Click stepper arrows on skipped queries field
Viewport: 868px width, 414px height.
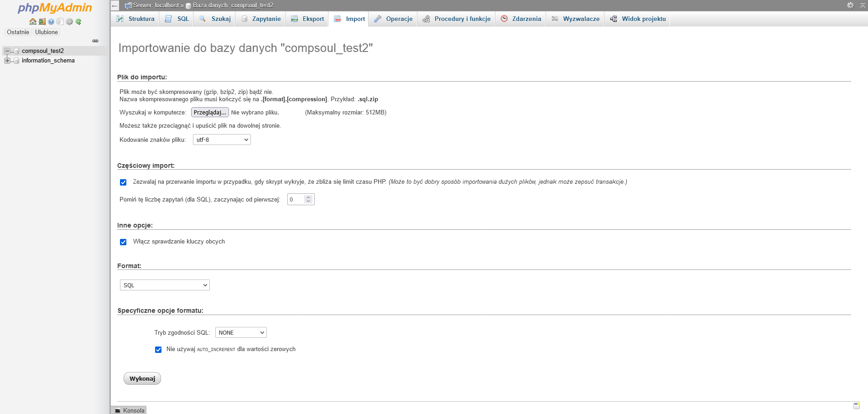pos(308,199)
